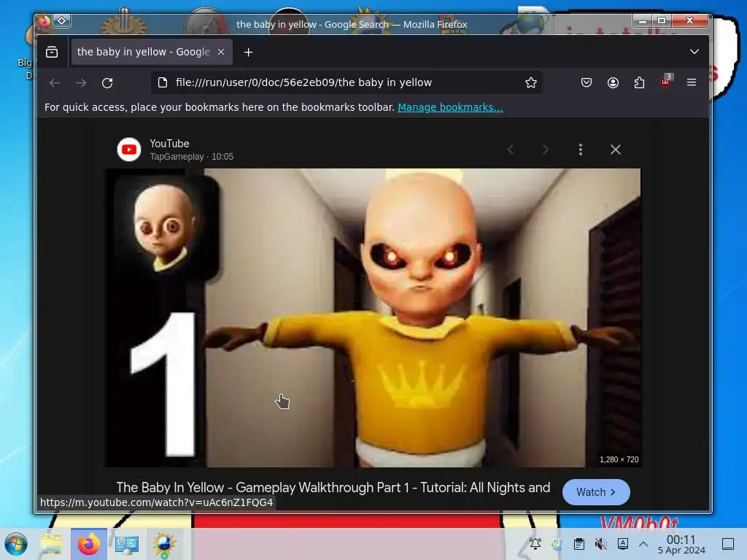Click the address bar file URL
Screen dimensions: 747x560
303,82
